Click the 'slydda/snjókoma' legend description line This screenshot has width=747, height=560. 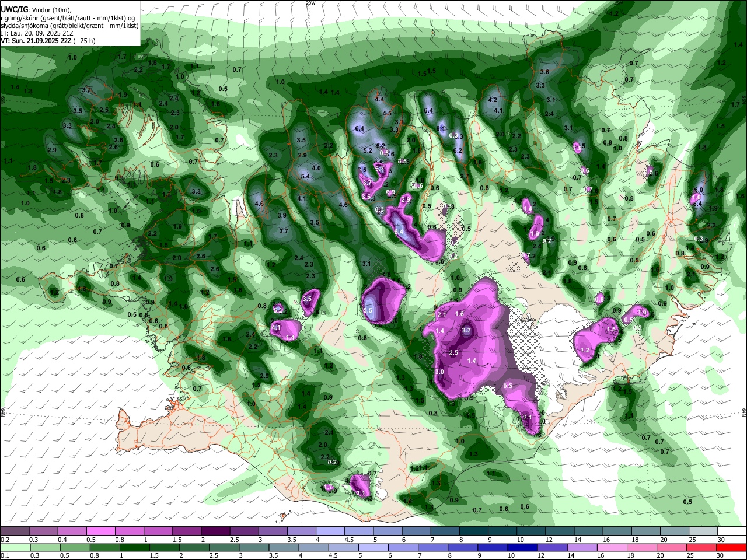coord(69,26)
